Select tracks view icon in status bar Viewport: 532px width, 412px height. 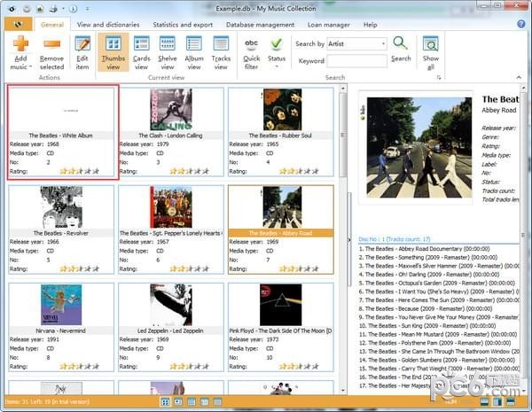pyautogui.click(x=217, y=402)
